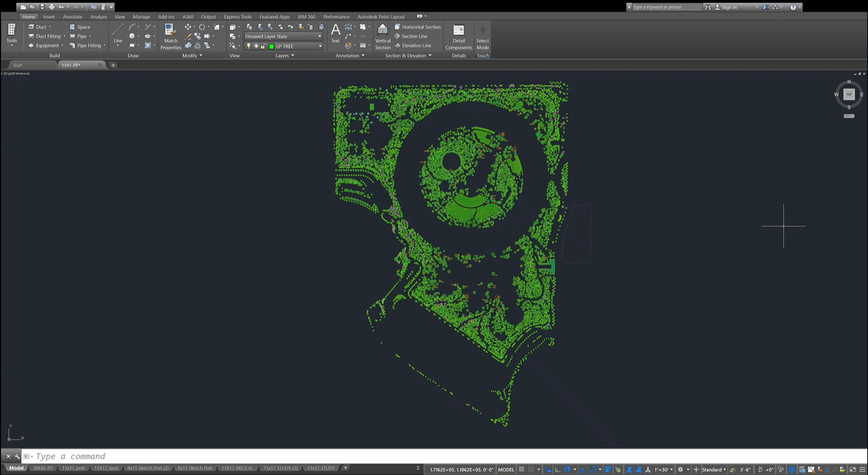This screenshot has height=475, width=868.
Task: Select the Duct Fitting tool
Action: click(x=44, y=36)
